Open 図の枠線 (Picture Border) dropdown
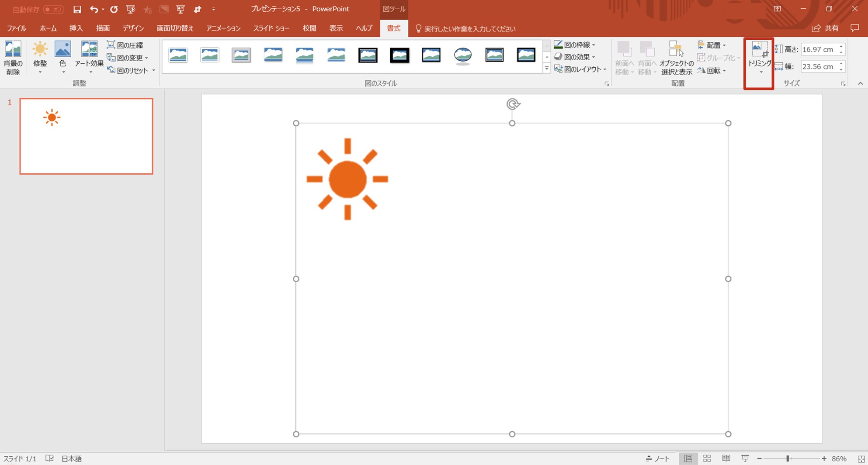This screenshot has width=868, height=465. [x=574, y=45]
